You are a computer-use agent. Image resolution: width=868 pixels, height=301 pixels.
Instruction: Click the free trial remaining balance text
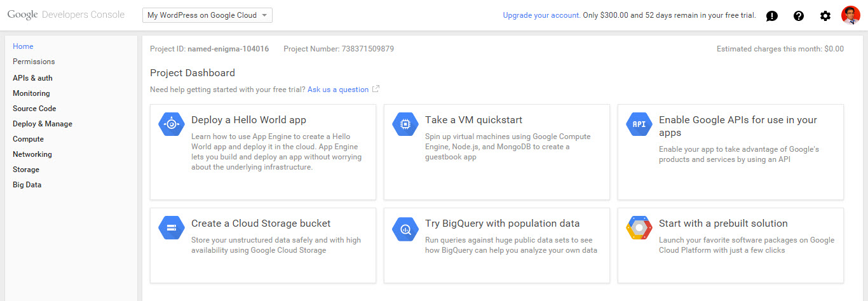tap(669, 15)
